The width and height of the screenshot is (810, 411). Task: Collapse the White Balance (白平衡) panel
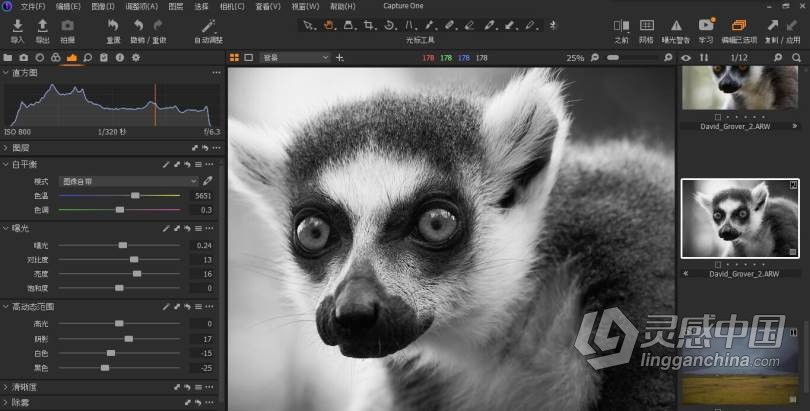(x=5, y=164)
